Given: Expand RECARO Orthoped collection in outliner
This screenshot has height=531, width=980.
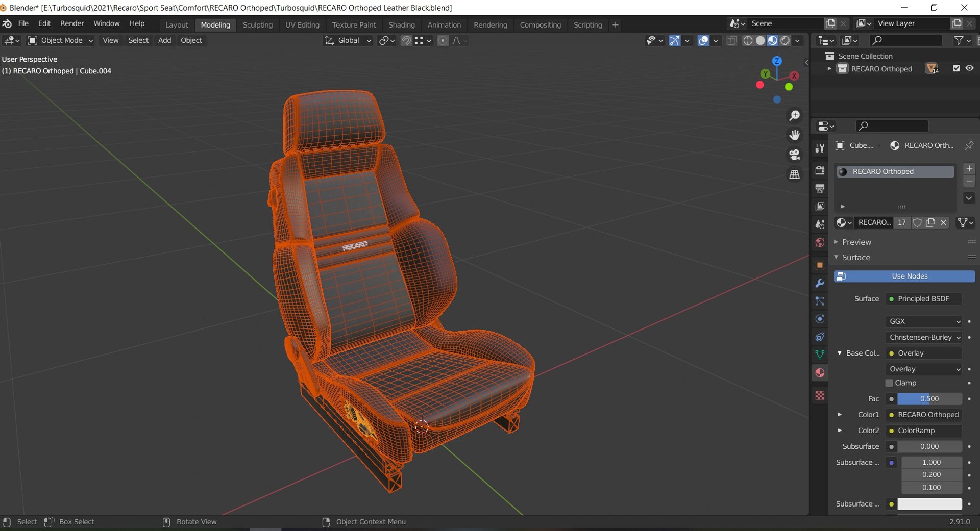Looking at the screenshot, I should click(x=829, y=69).
